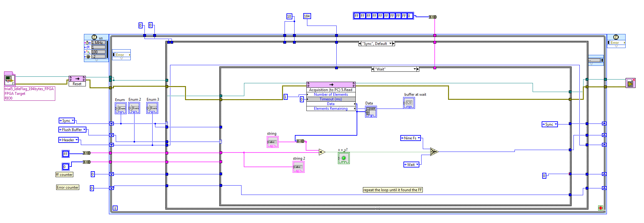Click the Select function node
This screenshot has height=223, width=644.
(434, 152)
